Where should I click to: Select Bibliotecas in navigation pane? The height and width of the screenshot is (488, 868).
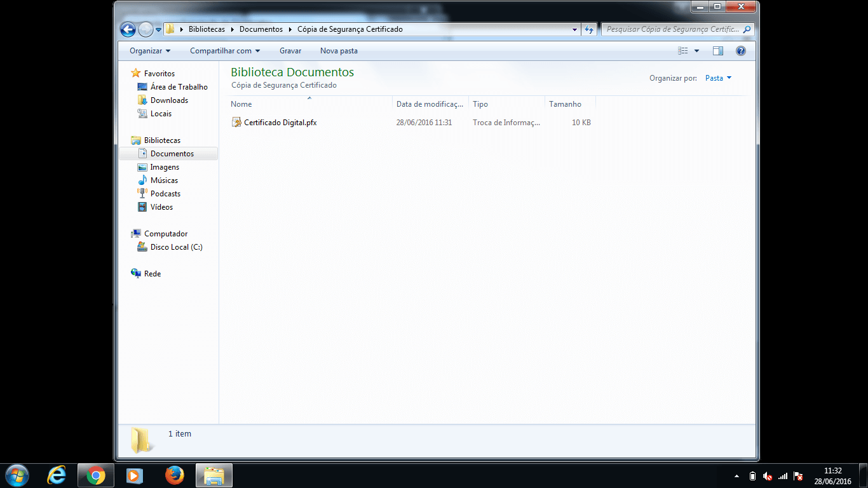point(162,140)
